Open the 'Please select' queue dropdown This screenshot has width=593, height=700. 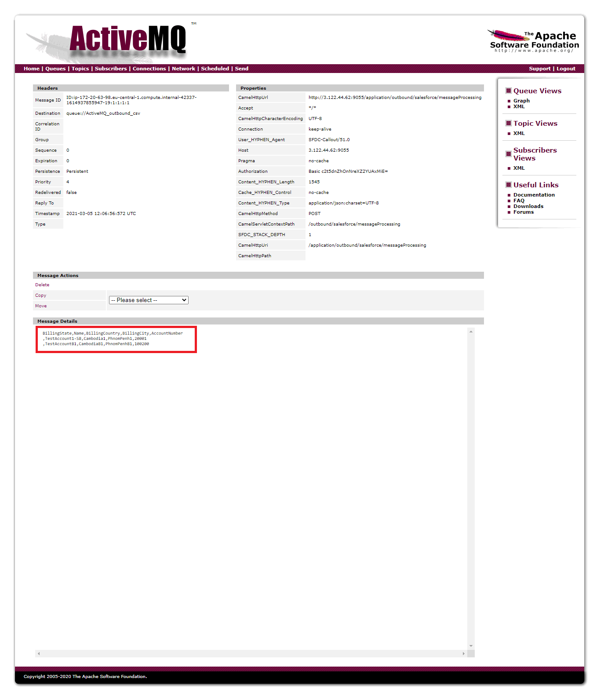149,300
